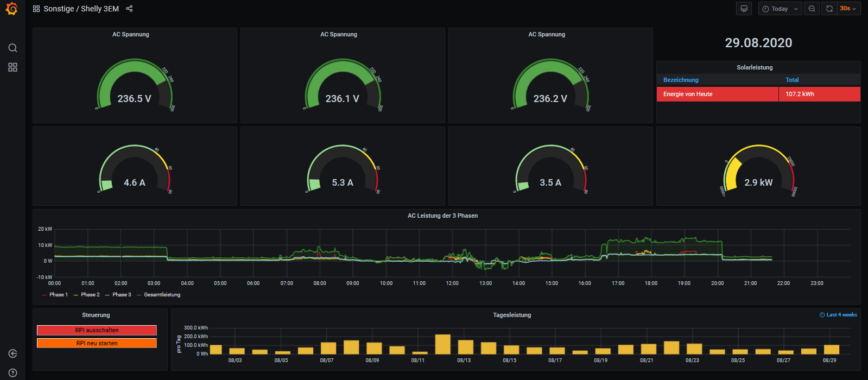Open AC Leistung der 3 Phasen panel menu
The height and width of the screenshot is (380, 868).
pyautogui.click(x=442, y=216)
